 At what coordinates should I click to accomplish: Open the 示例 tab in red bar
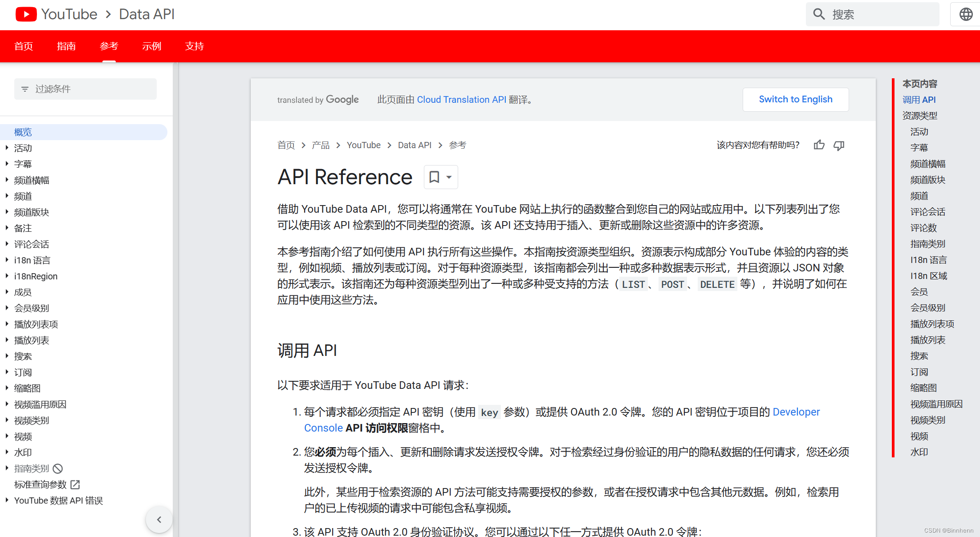coord(151,46)
